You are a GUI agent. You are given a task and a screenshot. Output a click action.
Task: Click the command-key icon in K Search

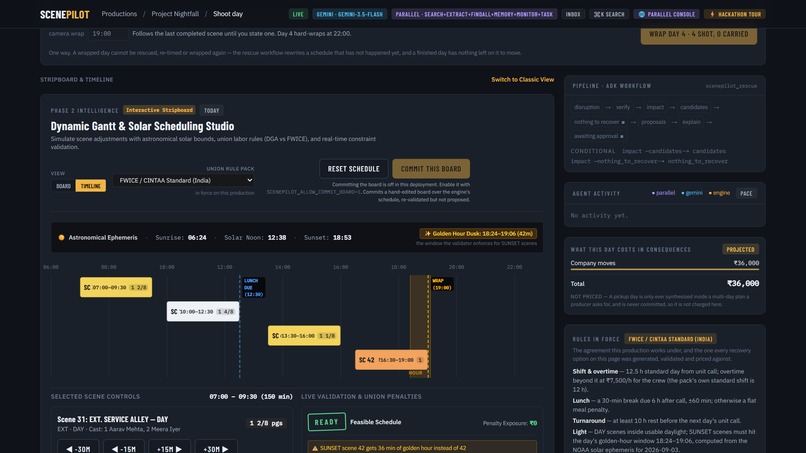tap(597, 14)
